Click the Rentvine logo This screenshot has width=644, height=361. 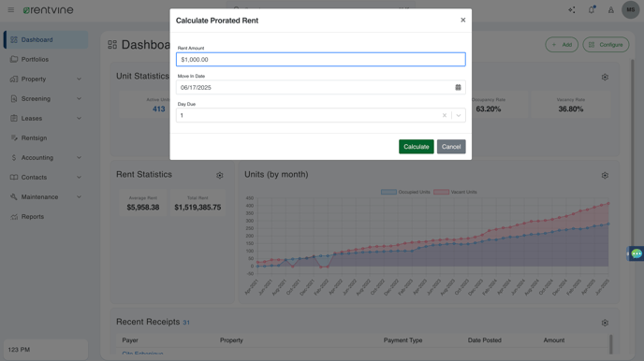click(x=49, y=10)
